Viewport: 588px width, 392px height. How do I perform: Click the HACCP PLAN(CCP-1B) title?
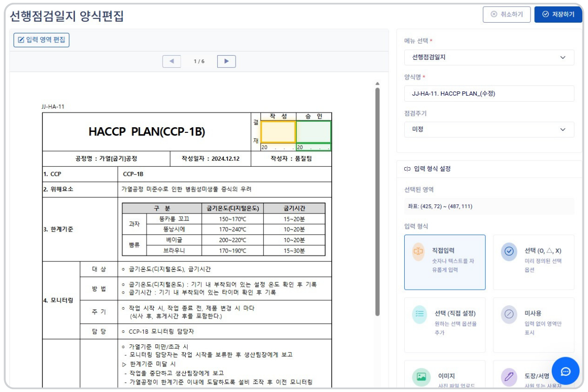point(147,132)
